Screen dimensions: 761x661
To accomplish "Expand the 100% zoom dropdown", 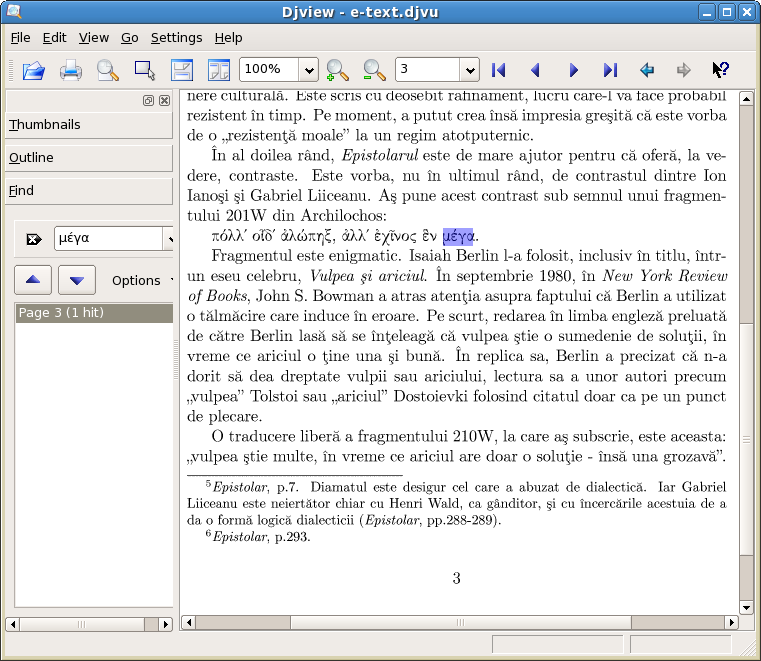I will pos(309,70).
